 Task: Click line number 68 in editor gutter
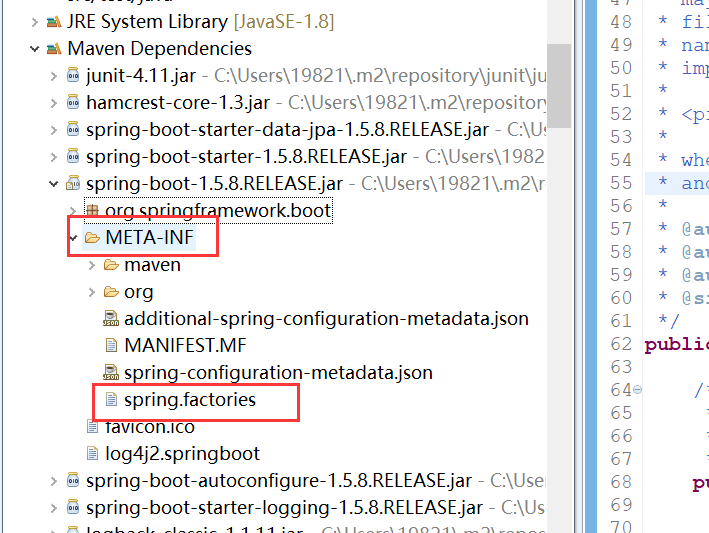[x=621, y=482]
